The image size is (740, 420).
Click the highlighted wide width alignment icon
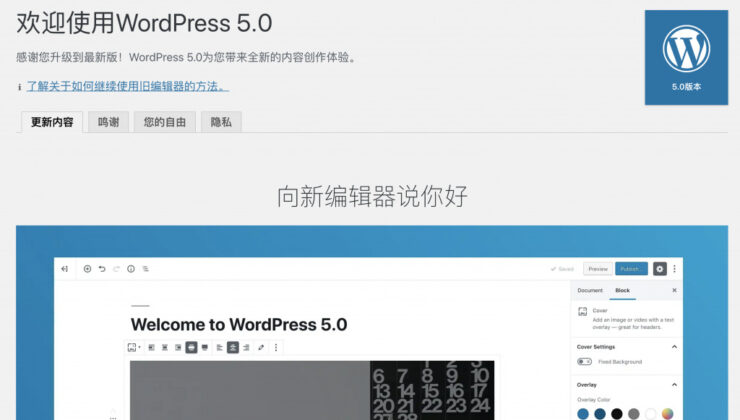pyautogui.click(x=191, y=348)
